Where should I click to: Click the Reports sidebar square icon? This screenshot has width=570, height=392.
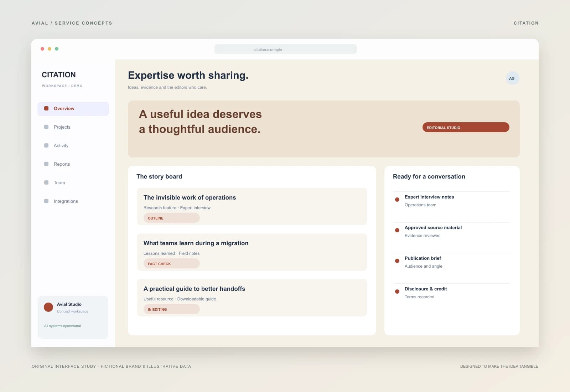[x=46, y=164]
